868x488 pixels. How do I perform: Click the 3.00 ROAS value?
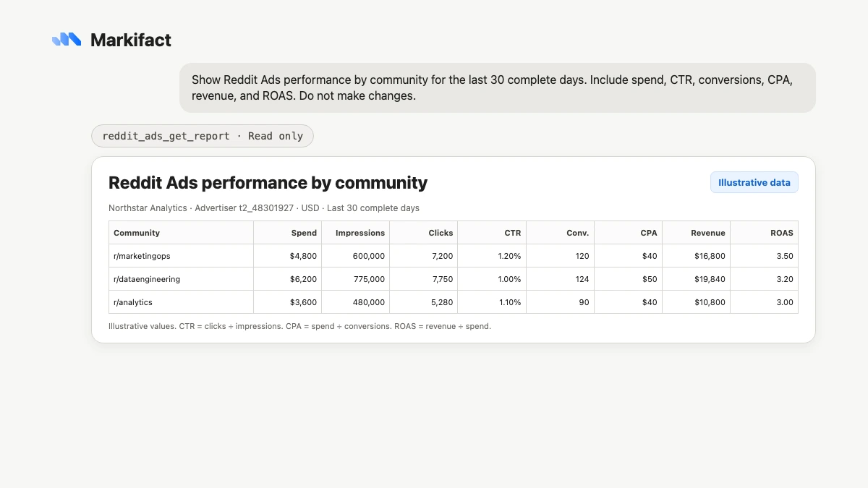[784, 302]
